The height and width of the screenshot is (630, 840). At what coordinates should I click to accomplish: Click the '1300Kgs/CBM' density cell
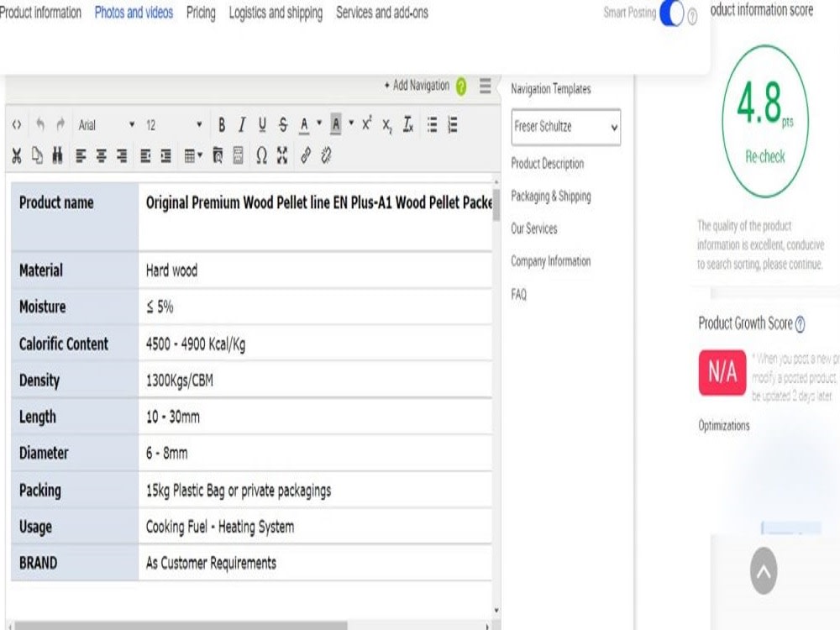pos(315,381)
